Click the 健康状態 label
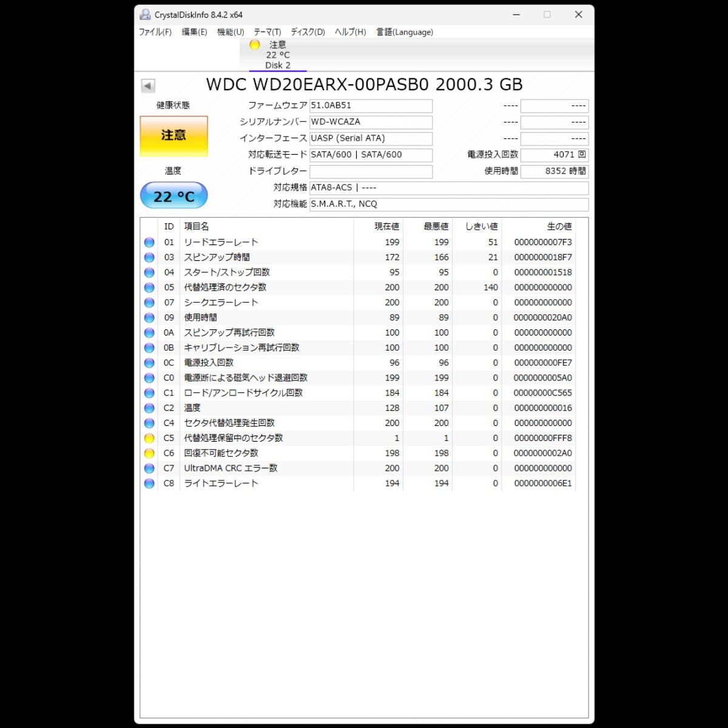Viewport: 728px width, 728px height. click(x=173, y=105)
